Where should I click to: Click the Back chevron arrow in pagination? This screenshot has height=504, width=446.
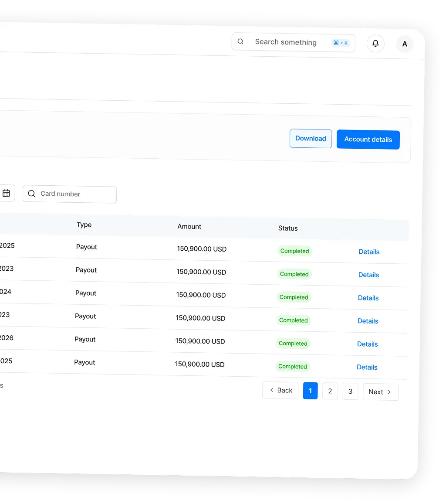coord(272,390)
